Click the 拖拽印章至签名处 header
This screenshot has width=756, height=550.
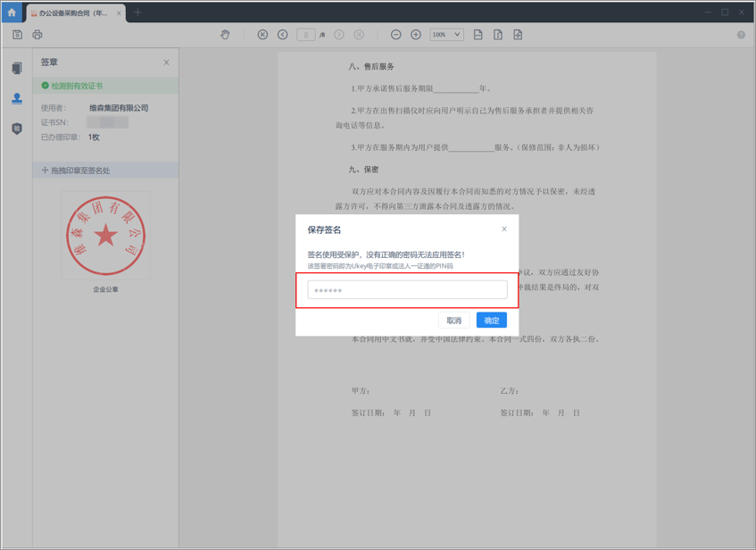pos(105,171)
